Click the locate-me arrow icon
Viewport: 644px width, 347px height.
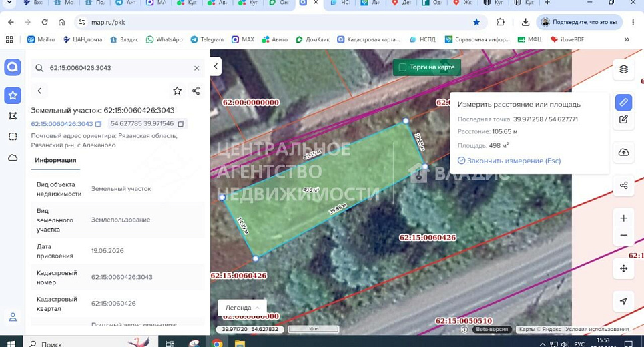click(623, 302)
